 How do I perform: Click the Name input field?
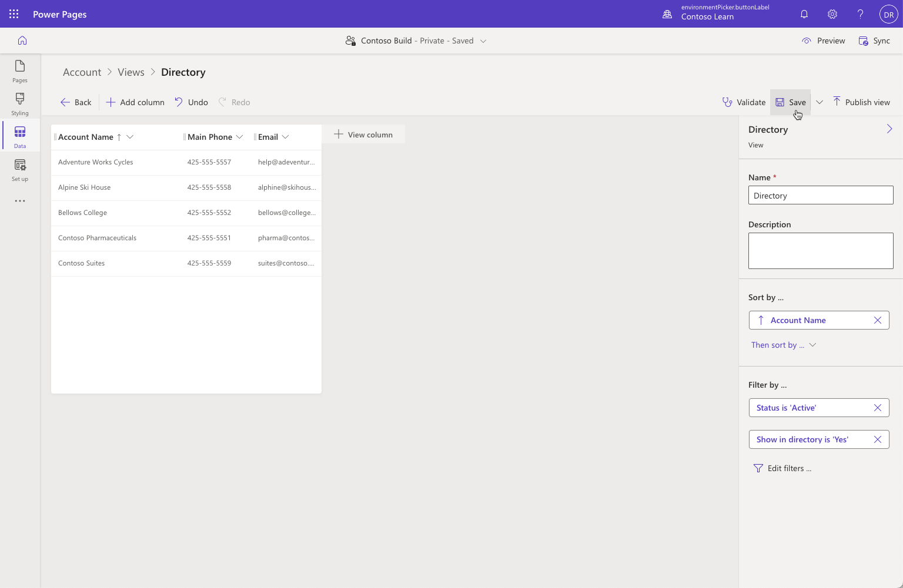pos(820,195)
